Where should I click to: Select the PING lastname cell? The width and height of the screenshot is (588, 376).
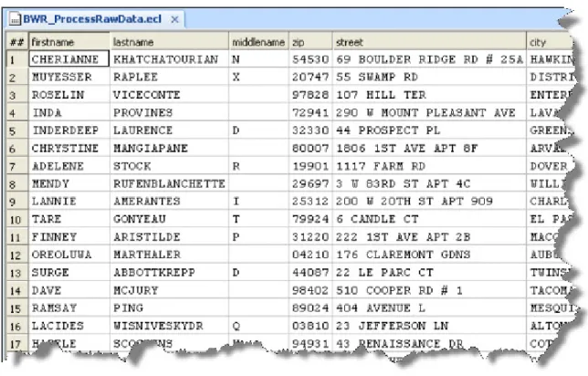[x=170, y=308]
